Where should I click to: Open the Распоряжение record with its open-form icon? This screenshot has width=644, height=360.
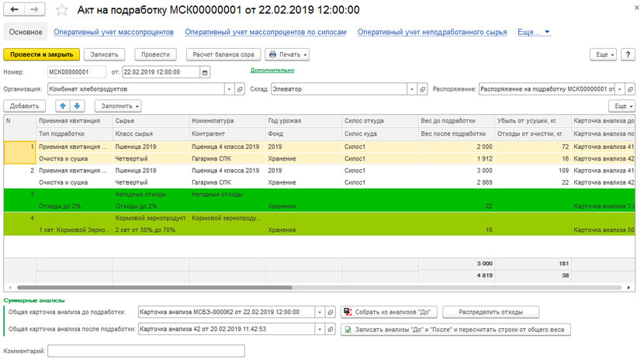[630, 89]
